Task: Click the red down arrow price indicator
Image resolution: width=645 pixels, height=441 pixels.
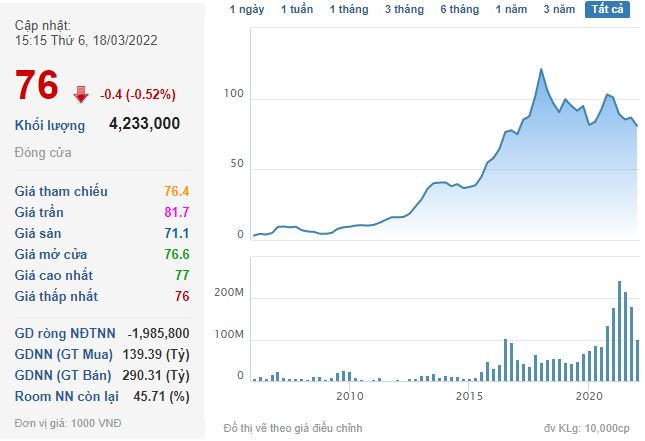Action: point(81,95)
